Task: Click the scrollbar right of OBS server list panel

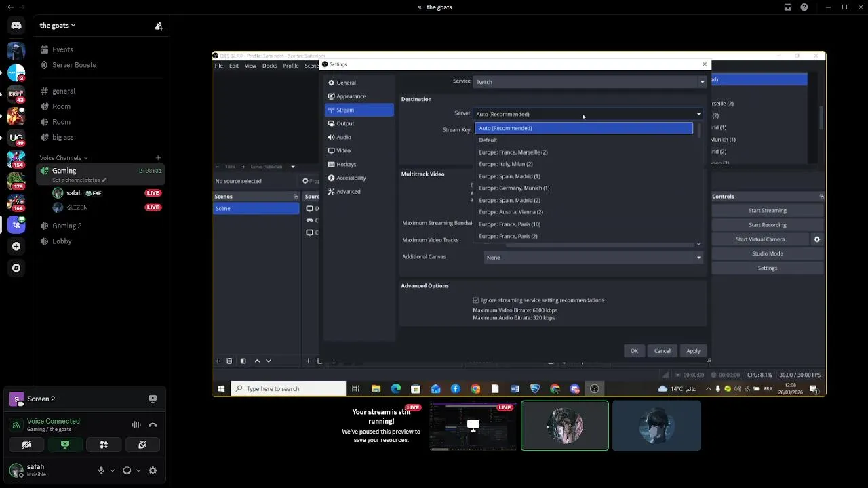Action: click(821, 117)
